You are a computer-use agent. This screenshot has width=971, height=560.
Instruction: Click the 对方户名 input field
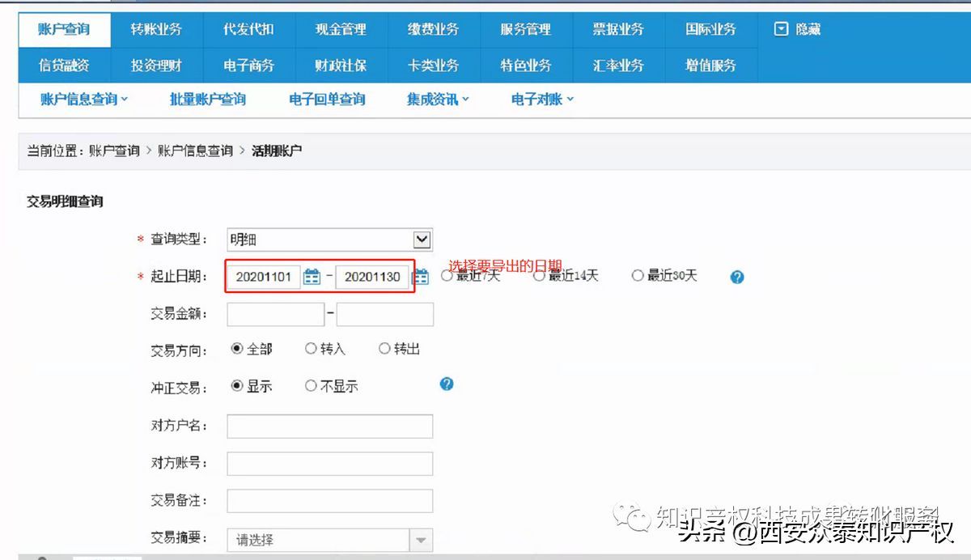[329, 426]
